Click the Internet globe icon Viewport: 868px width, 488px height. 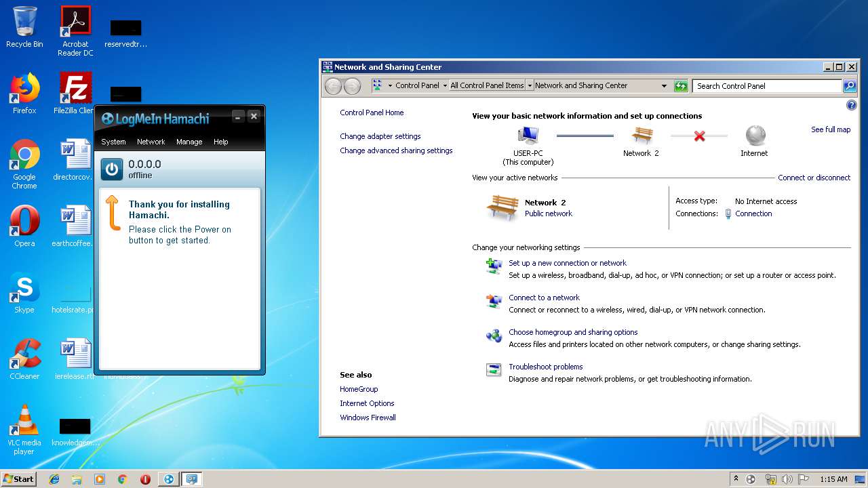(x=755, y=136)
